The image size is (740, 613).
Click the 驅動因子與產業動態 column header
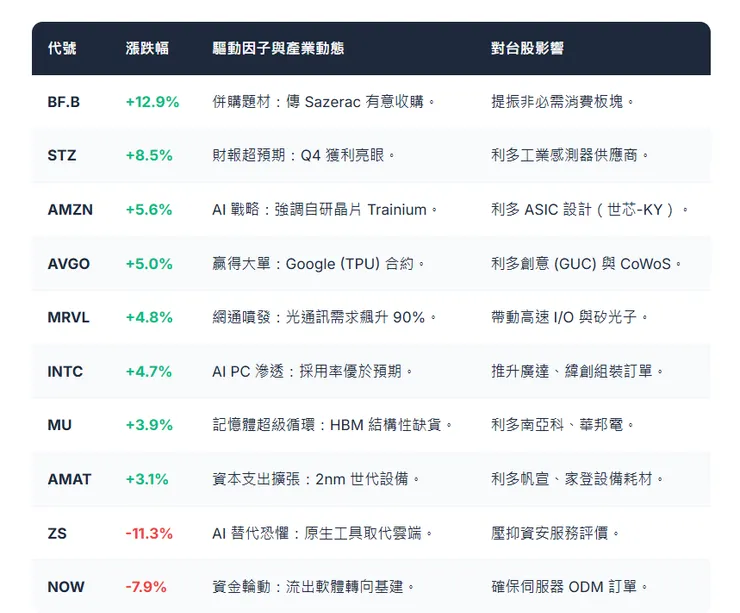[x=278, y=48]
